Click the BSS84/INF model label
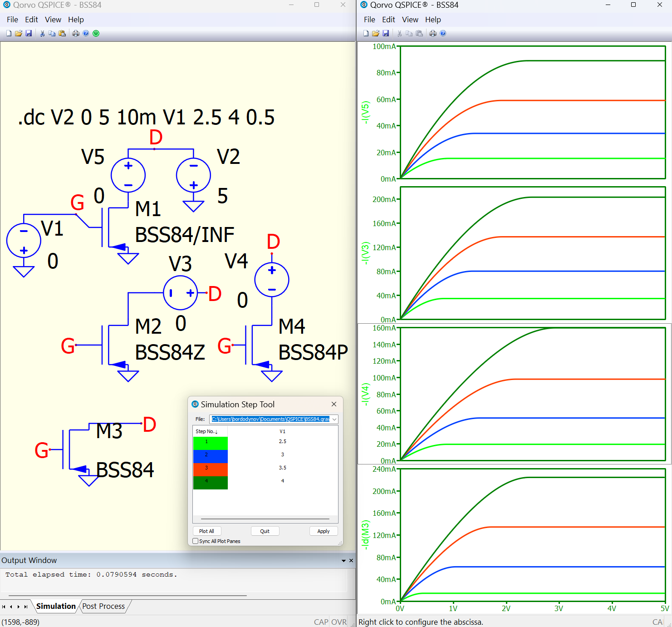672x627 pixels. 185,235
